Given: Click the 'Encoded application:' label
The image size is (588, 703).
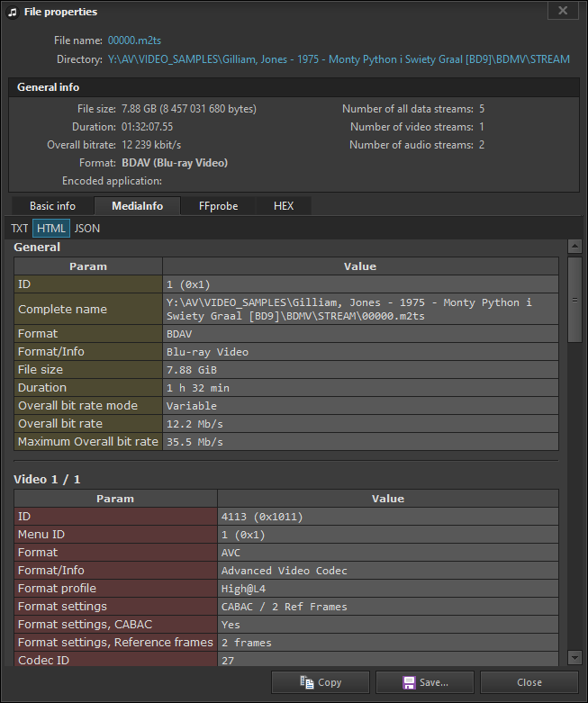Looking at the screenshot, I should coord(113,181).
